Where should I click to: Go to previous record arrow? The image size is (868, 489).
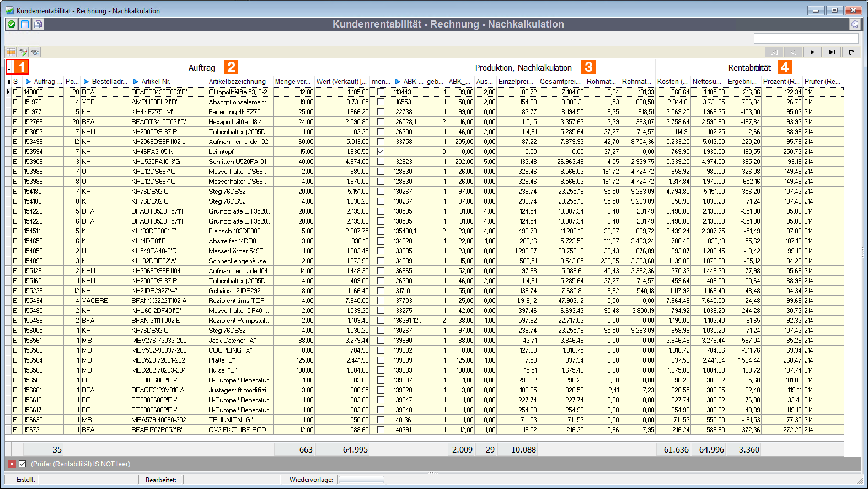[794, 52]
